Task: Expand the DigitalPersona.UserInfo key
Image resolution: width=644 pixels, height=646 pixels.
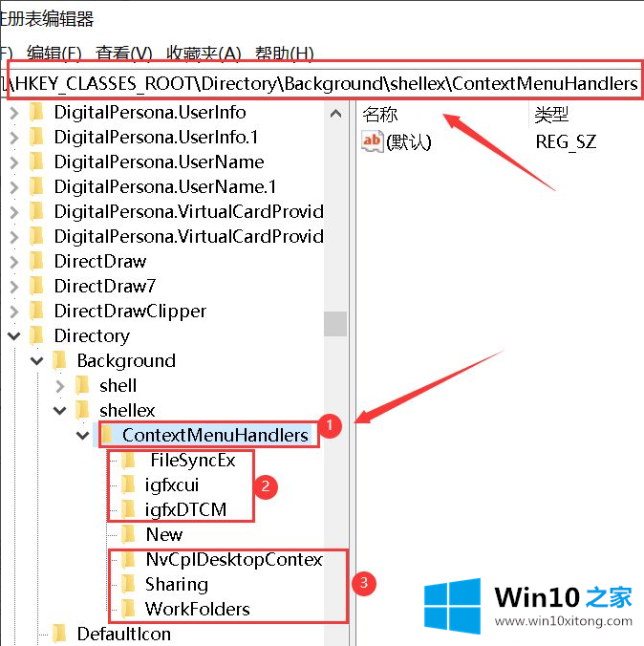Action: 14,113
